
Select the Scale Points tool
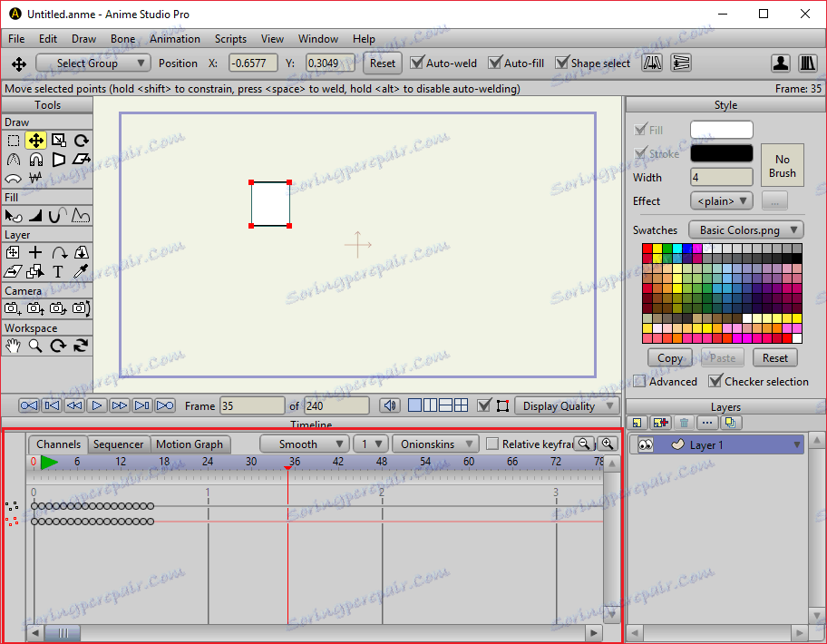tap(59, 141)
